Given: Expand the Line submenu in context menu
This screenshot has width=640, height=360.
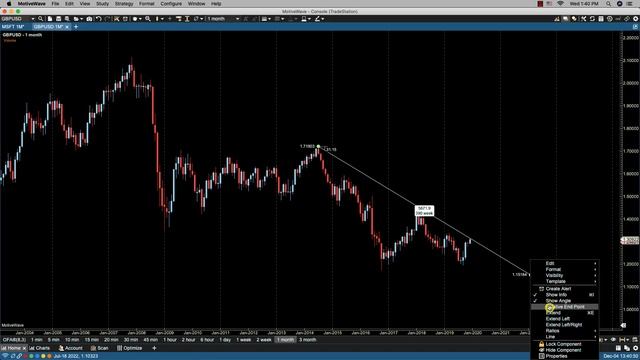Looking at the screenshot, I should (x=564, y=337).
